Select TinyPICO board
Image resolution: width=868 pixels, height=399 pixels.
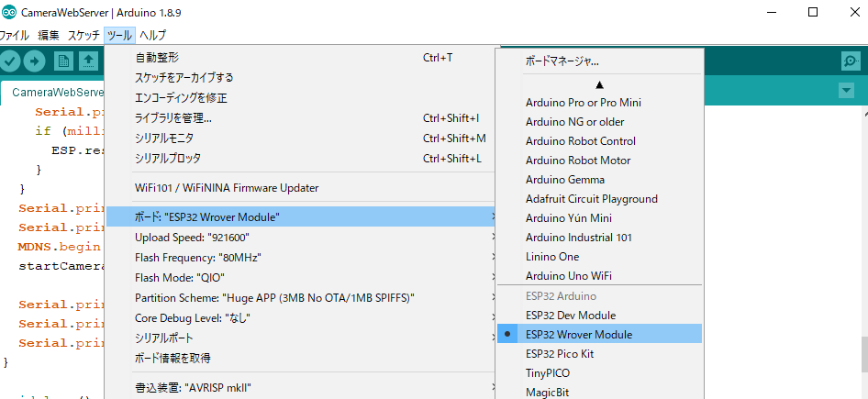point(599,373)
